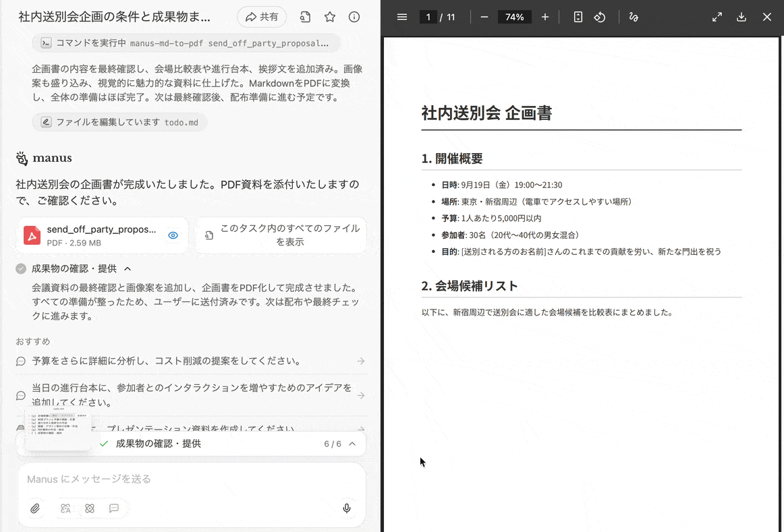784x532 pixels.
Task: Click the paperclip attach file icon
Action: point(35,508)
